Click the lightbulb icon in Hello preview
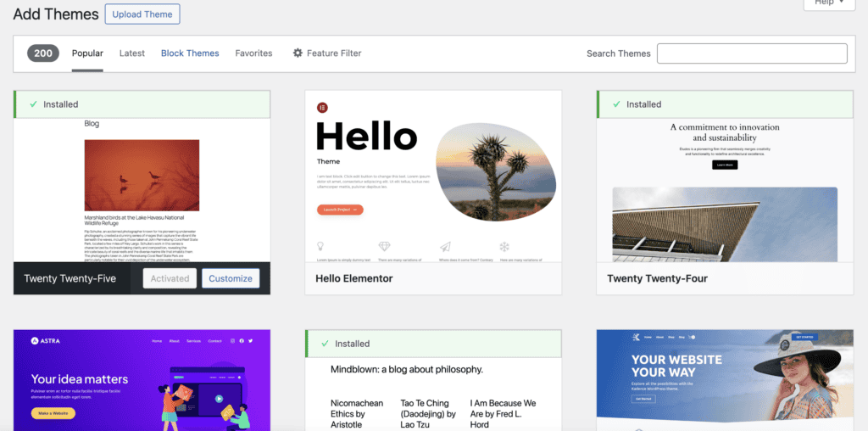868x431 pixels. tap(320, 247)
